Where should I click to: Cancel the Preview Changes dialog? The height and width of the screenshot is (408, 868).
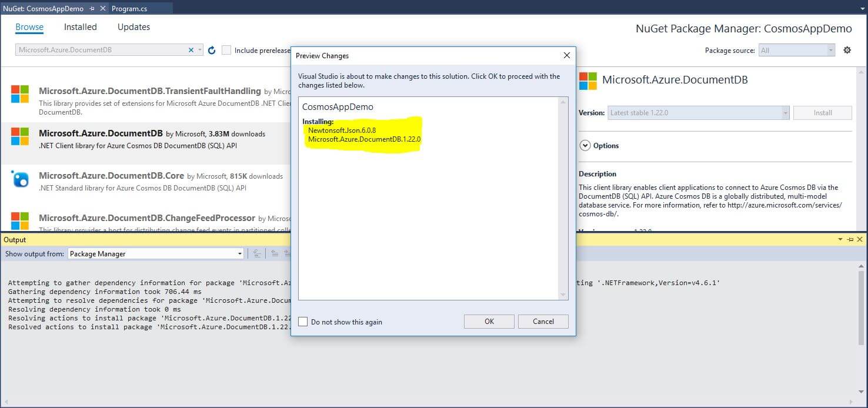click(543, 322)
